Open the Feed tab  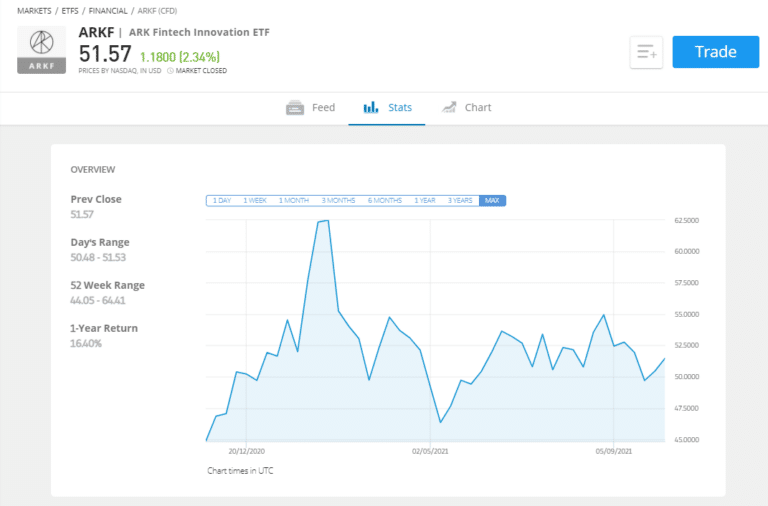pyautogui.click(x=311, y=107)
